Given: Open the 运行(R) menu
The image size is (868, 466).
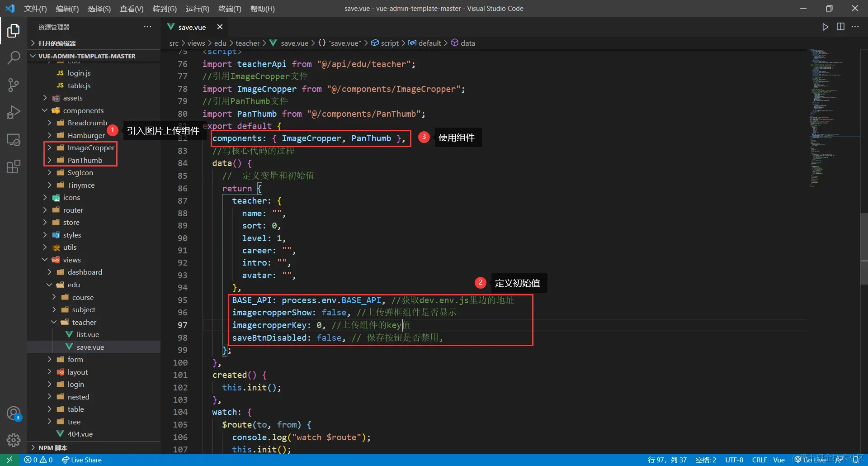Looking at the screenshot, I should coord(198,9).
